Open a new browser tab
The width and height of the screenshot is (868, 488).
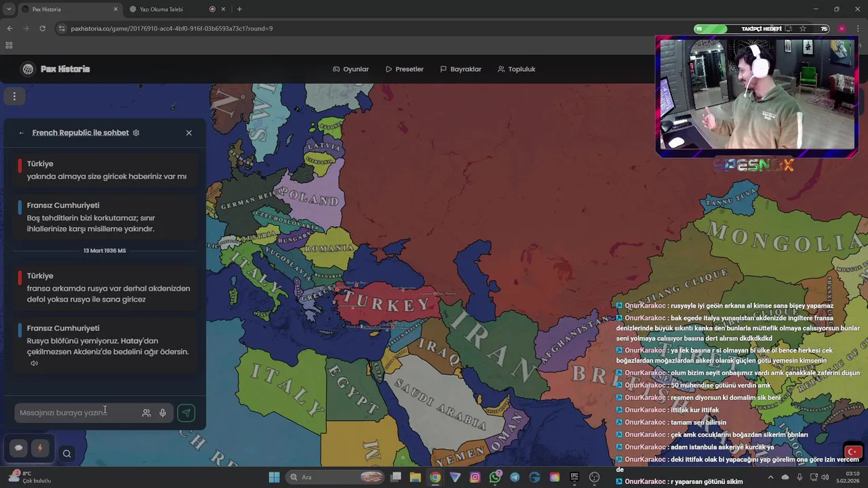[239, 9]
